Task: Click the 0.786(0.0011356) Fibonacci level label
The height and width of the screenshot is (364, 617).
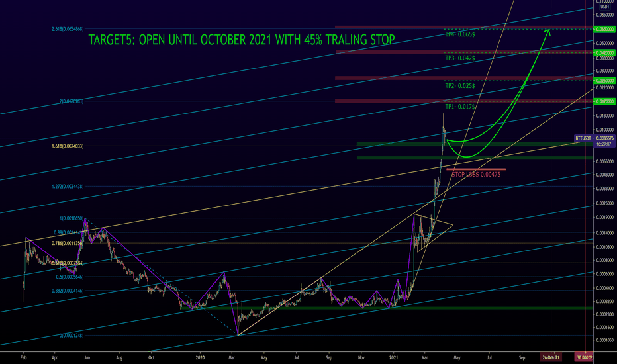Action: click(x=68, y=243)
